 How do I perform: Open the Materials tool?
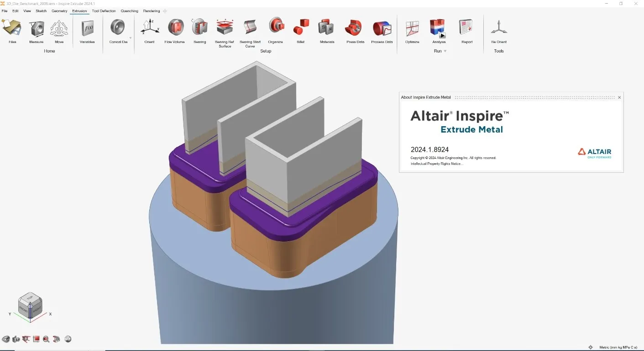pos(327,31)
